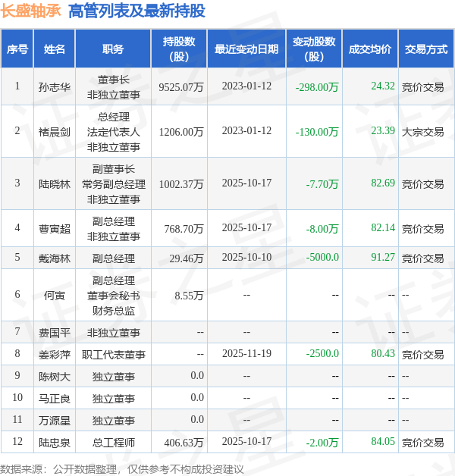Screen dimensions: 455x476
Task: Select the name 陆忠泉
Action: 55,443
